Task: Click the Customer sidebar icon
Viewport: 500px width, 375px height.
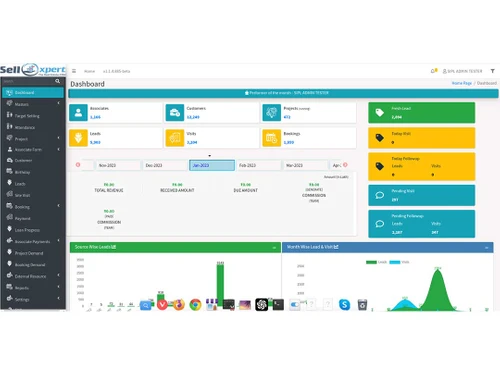Action: point(10,160)
